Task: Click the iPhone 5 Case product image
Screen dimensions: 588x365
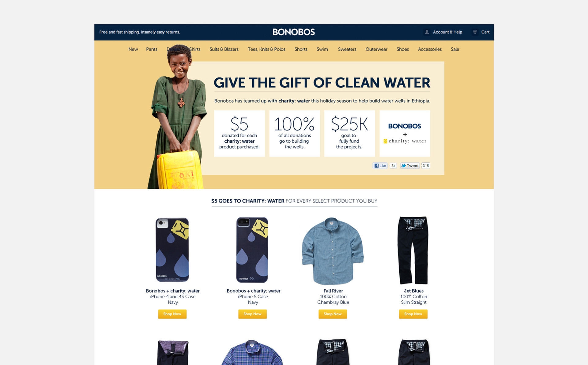Action: (252, 250)
